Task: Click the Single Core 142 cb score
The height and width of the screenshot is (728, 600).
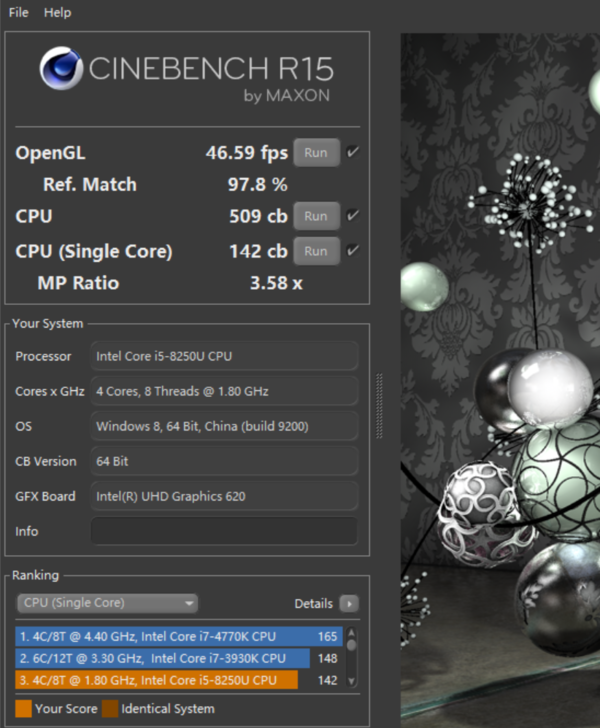Action: point(258,252)
